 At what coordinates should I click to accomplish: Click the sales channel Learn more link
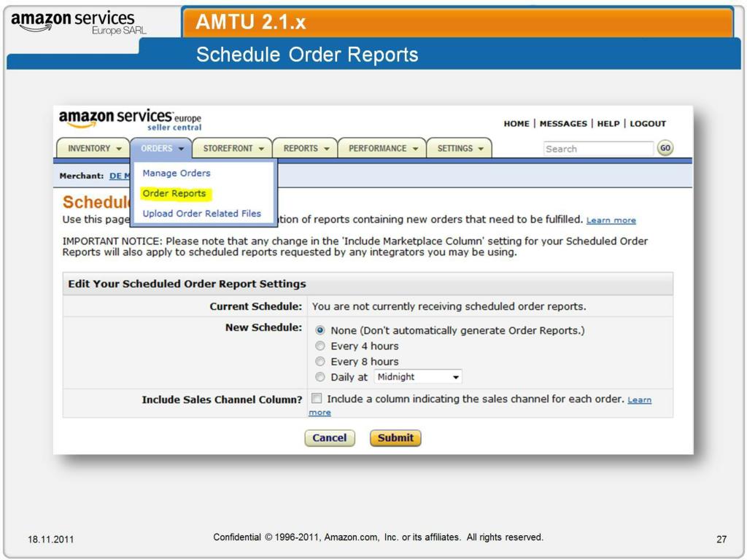639,400
